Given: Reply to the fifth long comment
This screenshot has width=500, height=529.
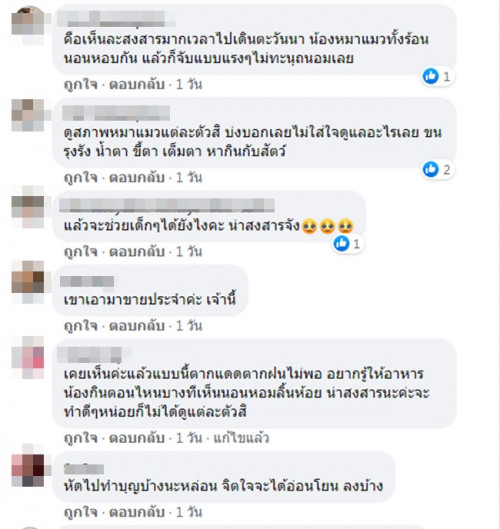Looking at the screenshot, I should point(137,438).
